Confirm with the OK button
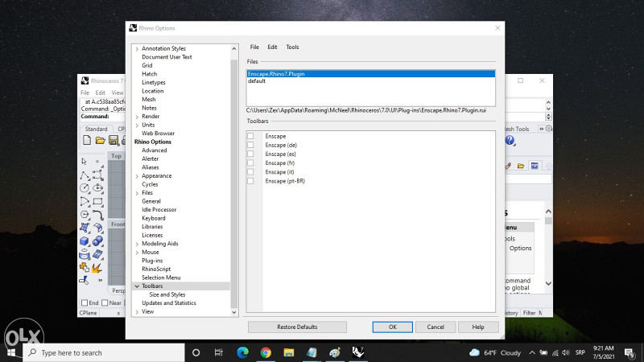Image resolution: width=644 pixels, height=362 pixels. [393, 327]
